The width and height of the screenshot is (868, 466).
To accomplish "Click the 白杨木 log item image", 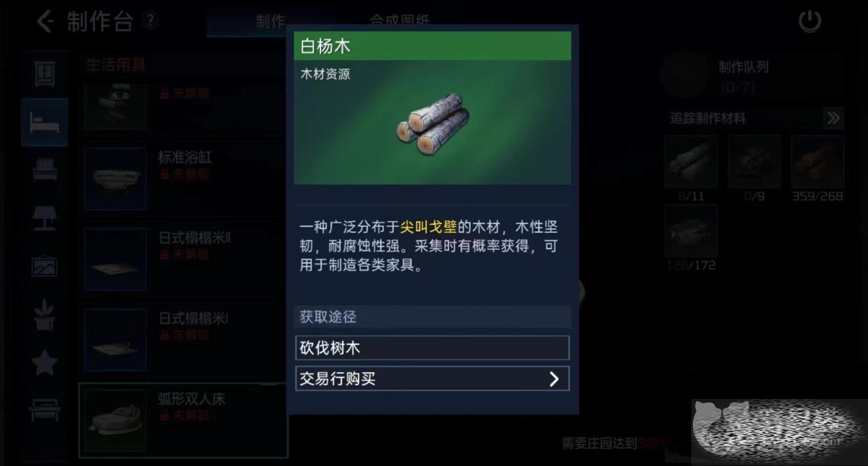I will click(x=433, y=124).
